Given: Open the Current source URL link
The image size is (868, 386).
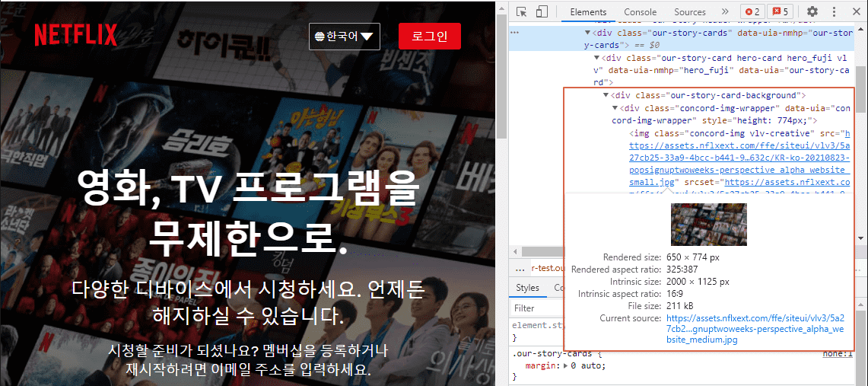Looking at the screenshot, I should [755, 329].
